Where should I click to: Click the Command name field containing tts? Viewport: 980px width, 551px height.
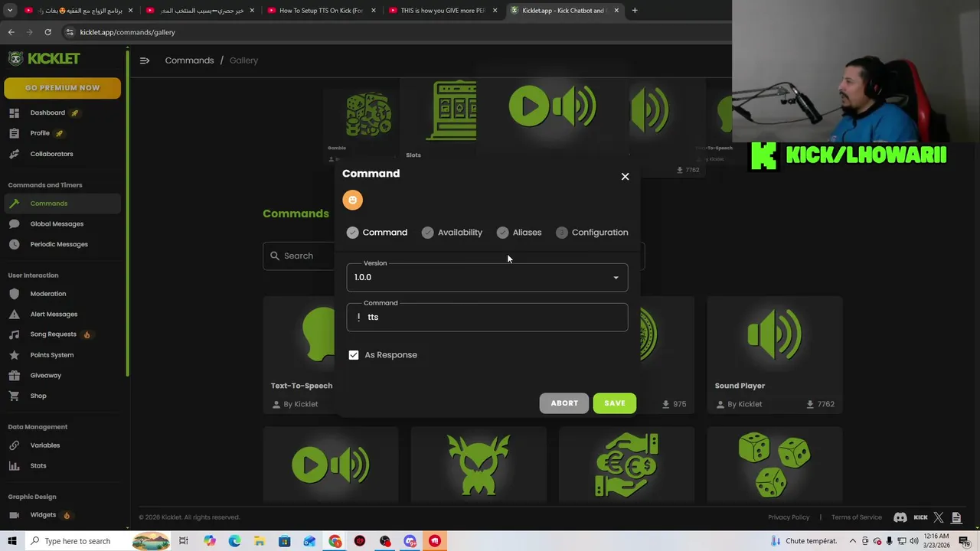[487, 317]
